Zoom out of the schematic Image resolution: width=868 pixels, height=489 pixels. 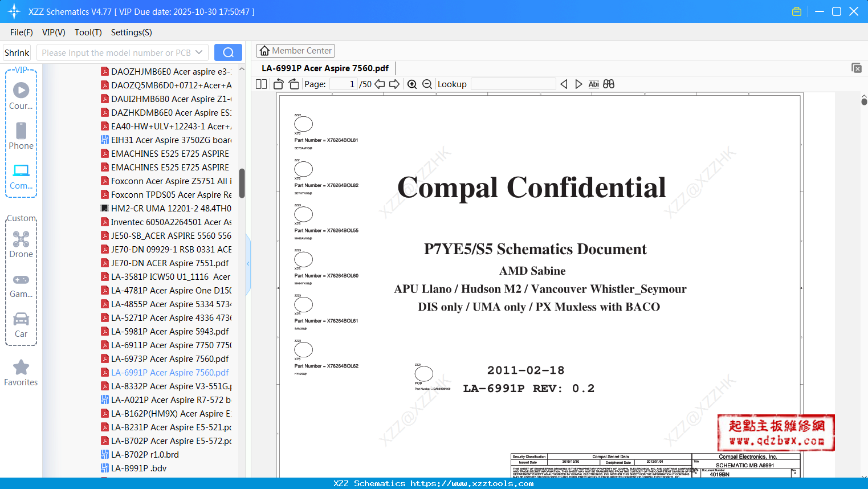tap(427, 84)
